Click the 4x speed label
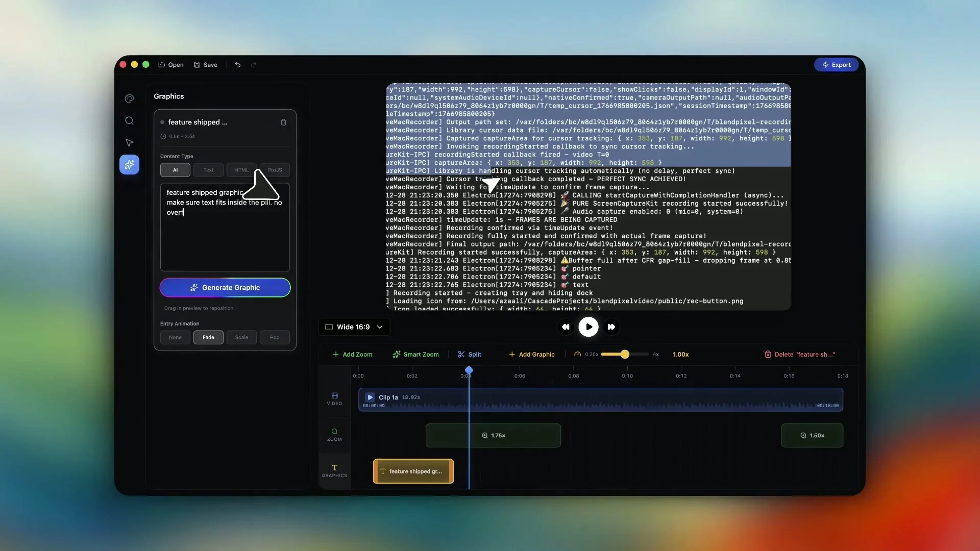980x551 pixels. tap(656, 355)
